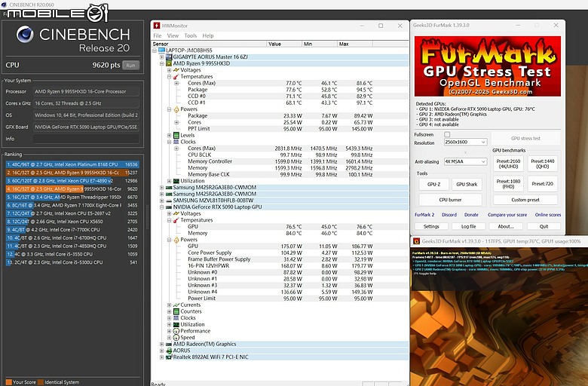
Task: Click the flame icon beside CPU Powers
Action: click(x=176, y=109)
